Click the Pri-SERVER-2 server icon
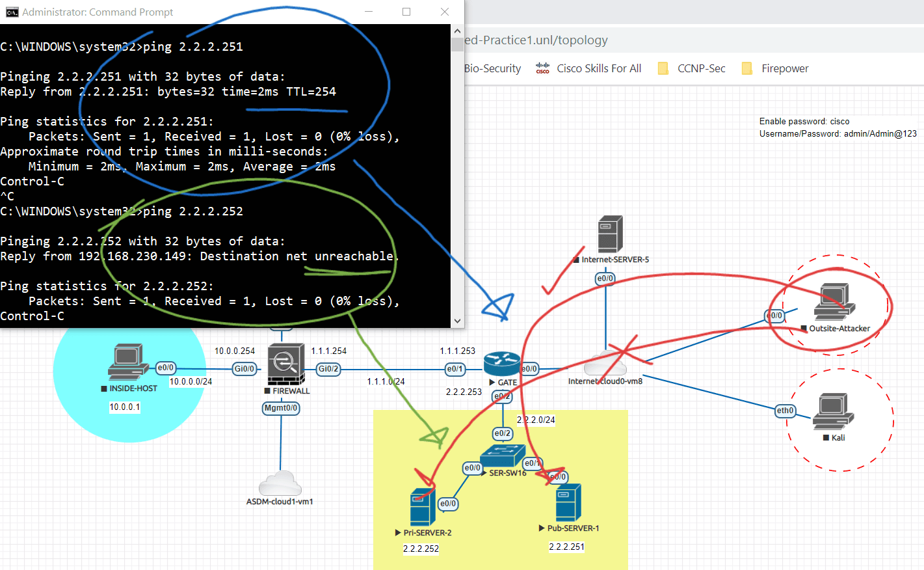 (x=423, y=508)
